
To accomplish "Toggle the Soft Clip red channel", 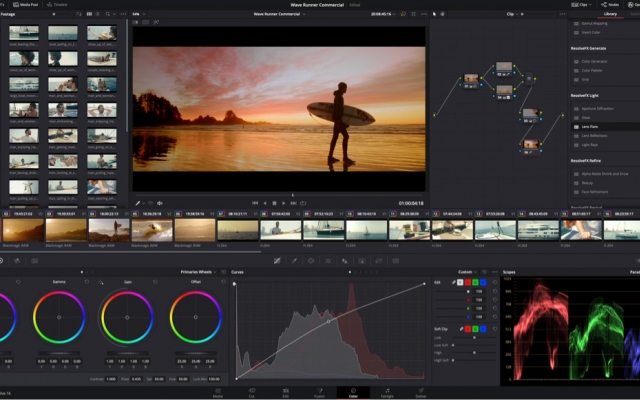I will pyautogui.click(x=468, y=329).
